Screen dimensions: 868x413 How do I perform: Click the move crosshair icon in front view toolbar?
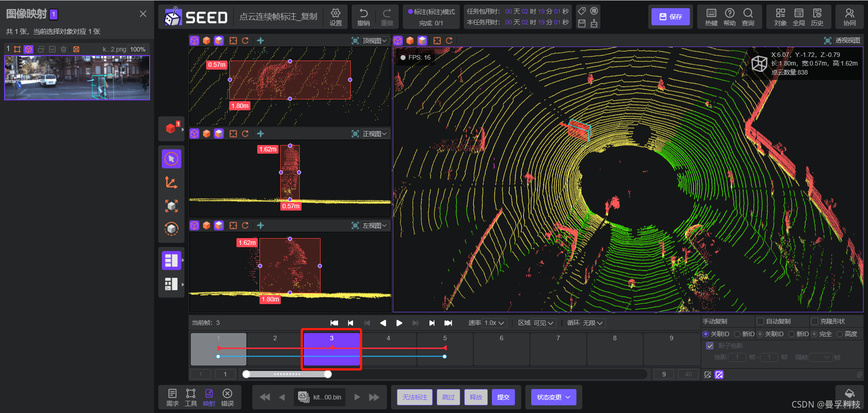click(x=260, y=134)
